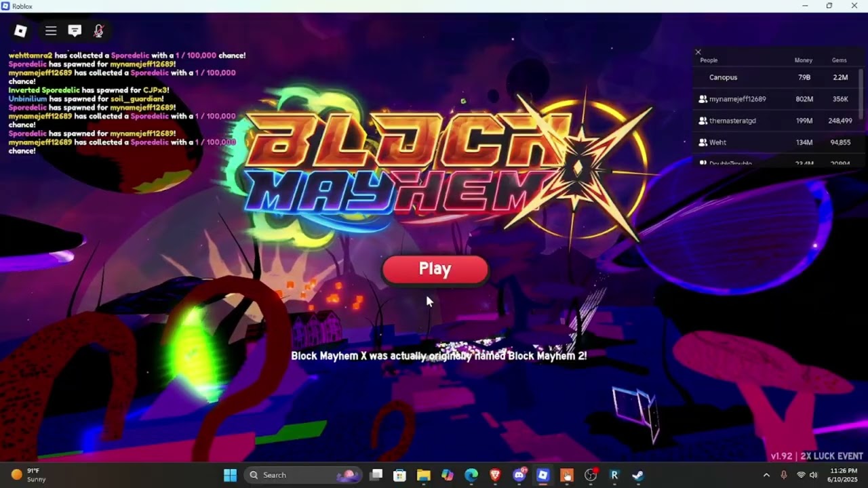
Task: Toggle the Roblox chat window icon
Action: tap(75, 30)
